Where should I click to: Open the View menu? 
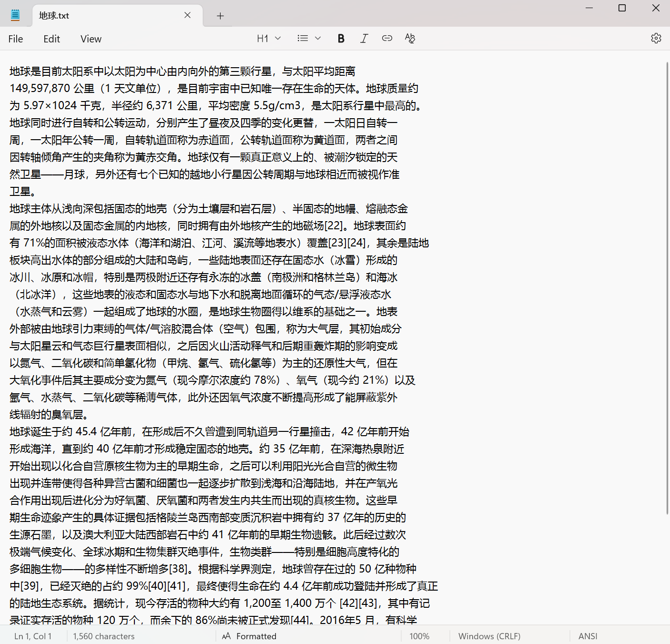coord(91,39)
